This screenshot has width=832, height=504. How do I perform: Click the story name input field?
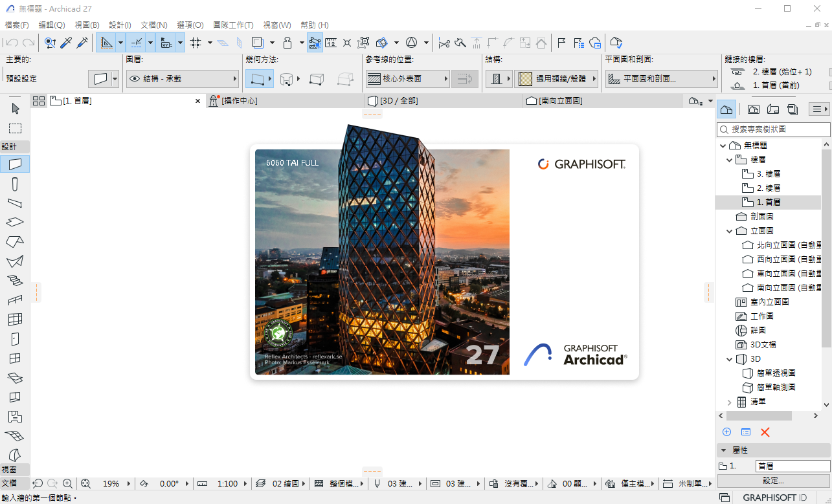click(x=793, y=466)
